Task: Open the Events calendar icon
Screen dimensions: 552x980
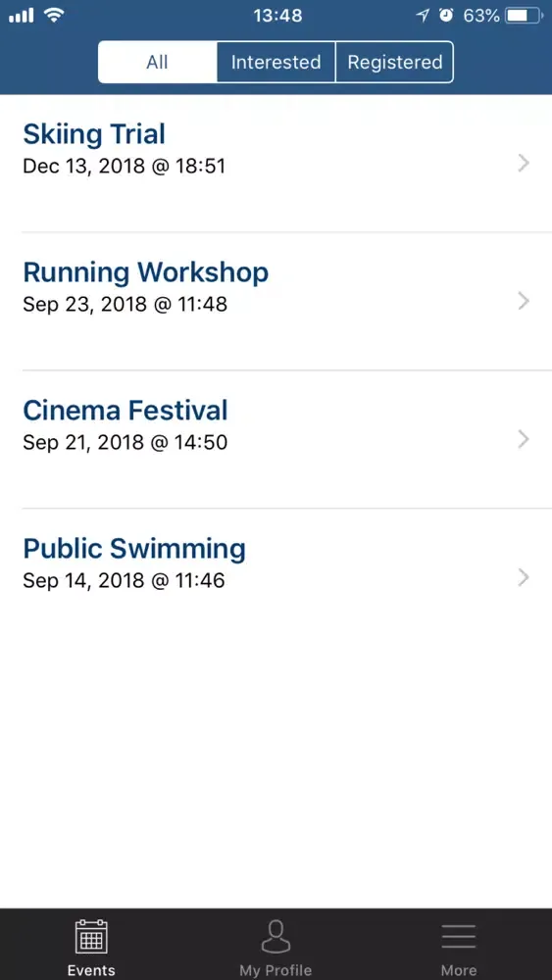Action: pos(91,936)
